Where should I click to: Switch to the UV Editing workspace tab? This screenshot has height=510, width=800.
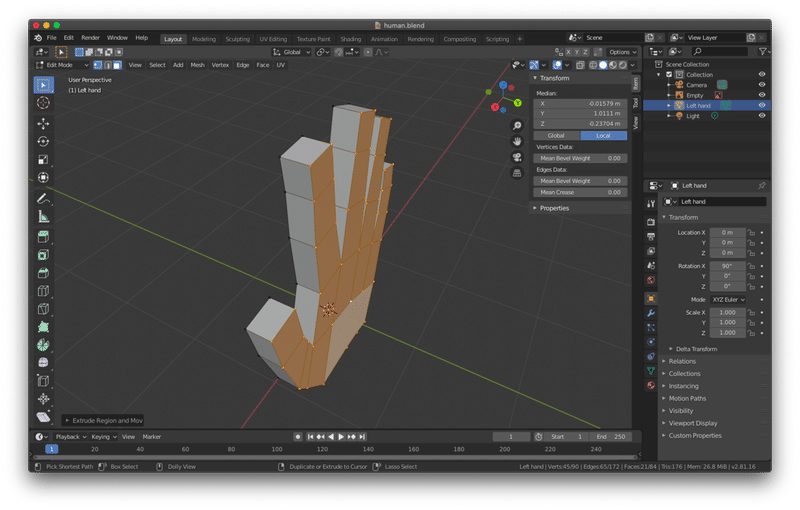pyautogui.click(x=273, y=39)
